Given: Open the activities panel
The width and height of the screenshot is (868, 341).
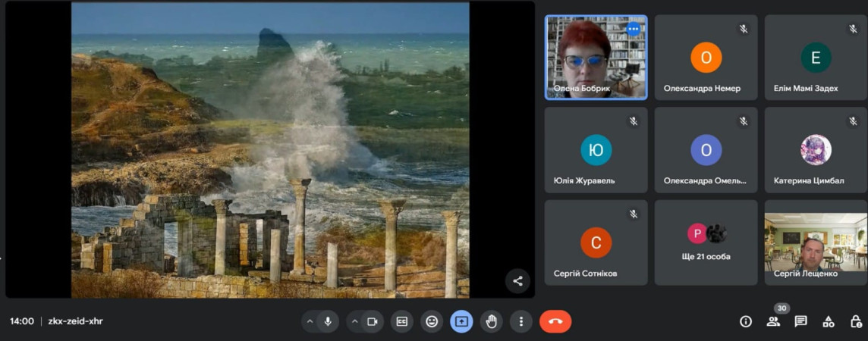Looking at the screenshot, I should tap(828, 321).
